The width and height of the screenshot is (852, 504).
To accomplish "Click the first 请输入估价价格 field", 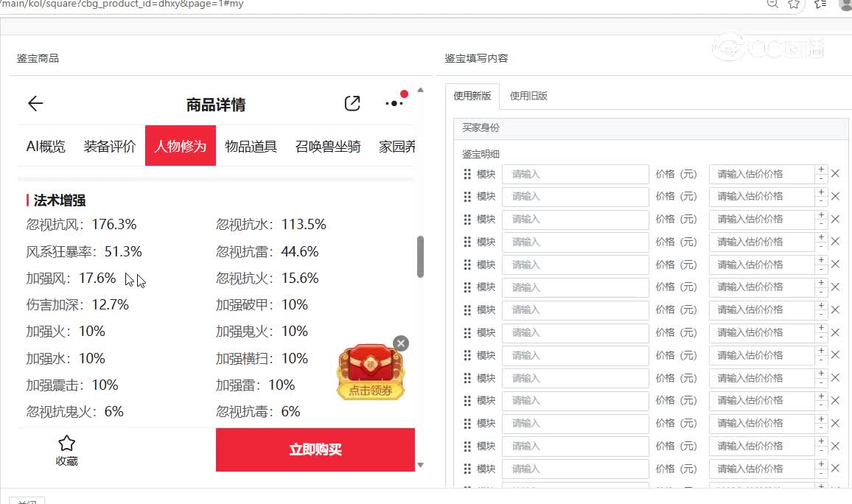I will pos(762,175).
